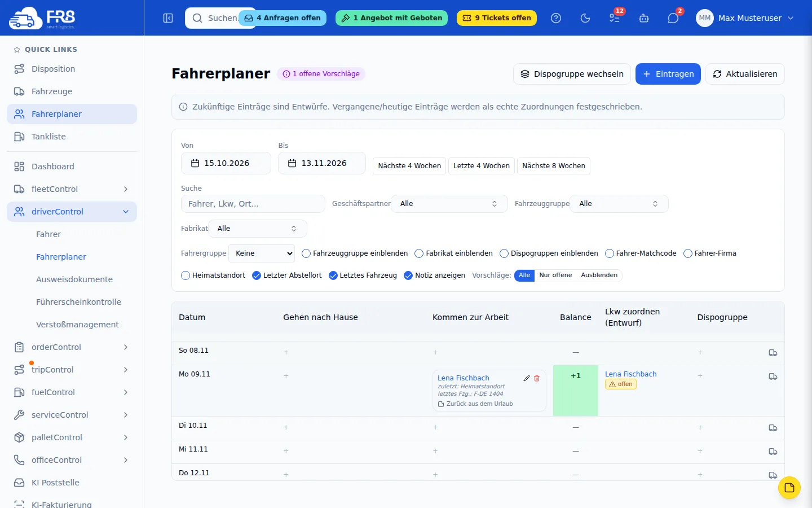This screenshot has height=508, width=812.
Task: Go to Führerscheinkontrolle under driverControl
Action: click(78, 302)
